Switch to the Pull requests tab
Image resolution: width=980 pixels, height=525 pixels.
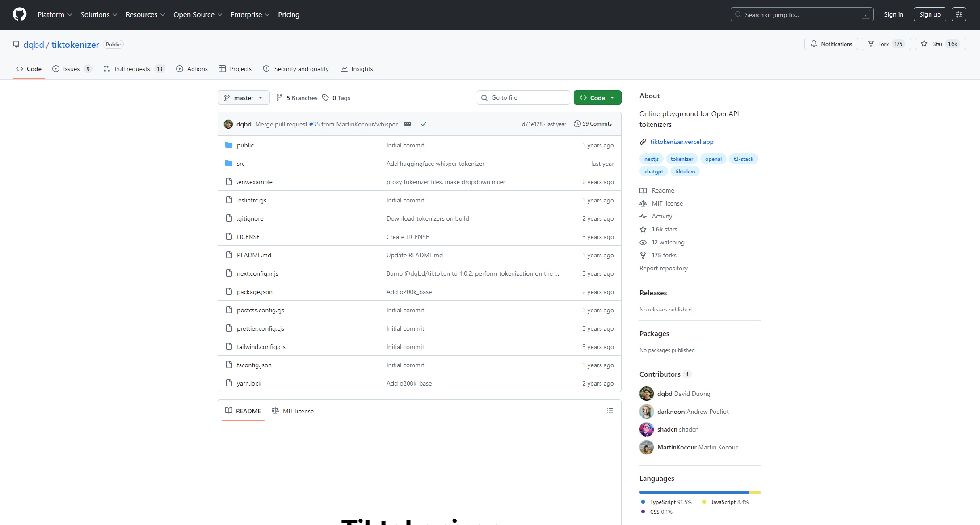(x=134, y=69)
